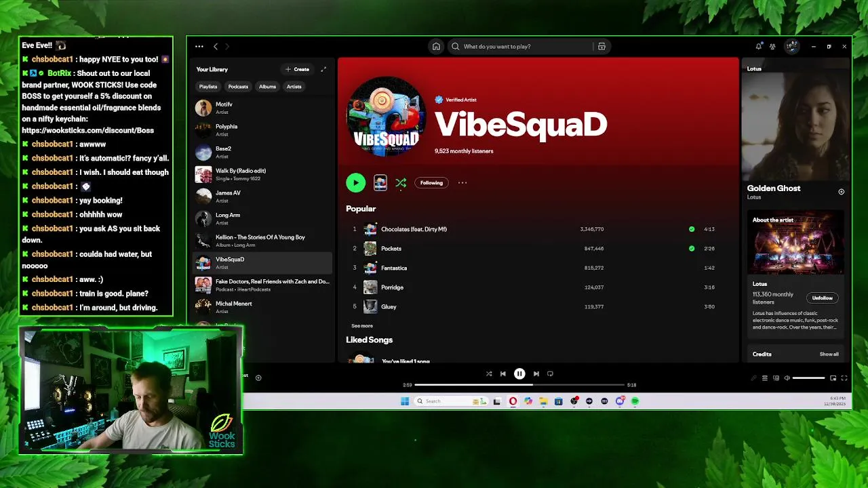Open Fake Doctors, Real Friends podcast
Viewport: 868px width, 488px height.
(x=262, y=285)
